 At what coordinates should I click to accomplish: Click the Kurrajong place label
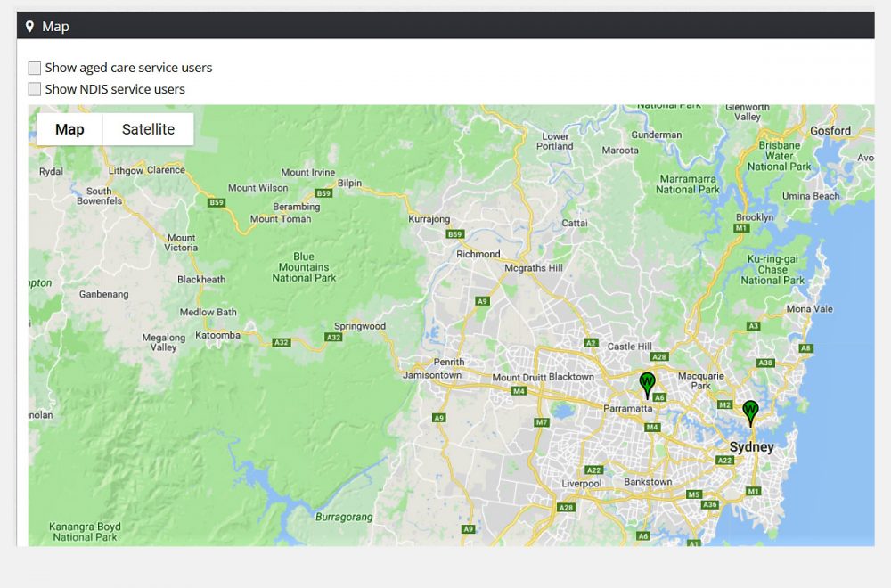point(429,219)
